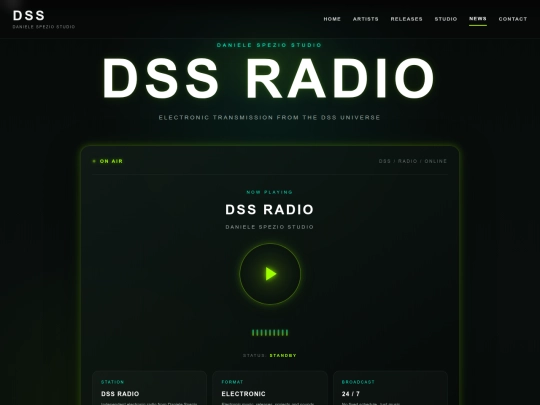The width and height of the screenshot is (540, 405).
Task: Click the DSS logo in header
Action: point(29,15)
